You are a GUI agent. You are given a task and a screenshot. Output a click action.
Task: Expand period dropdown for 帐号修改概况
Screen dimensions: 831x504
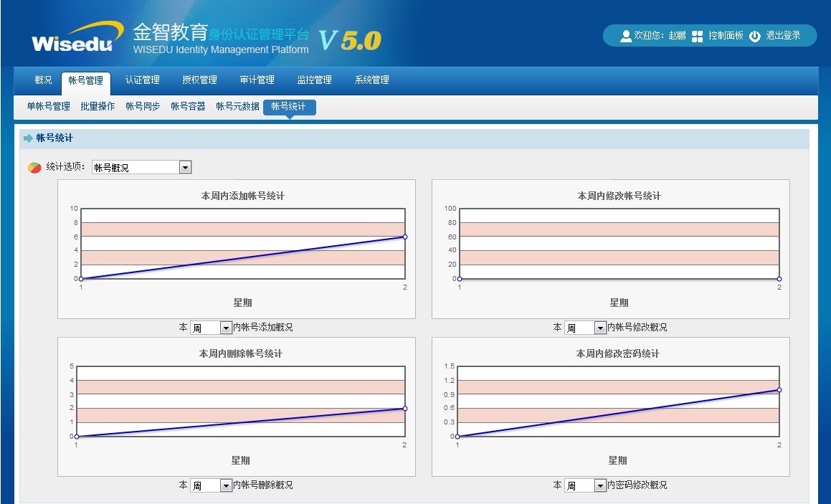click(x=585, y=328)
